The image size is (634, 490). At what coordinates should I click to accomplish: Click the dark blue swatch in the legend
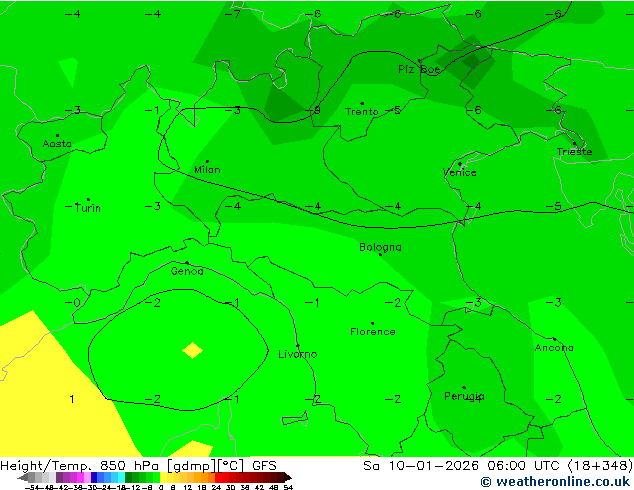click(x=93, y=477)
